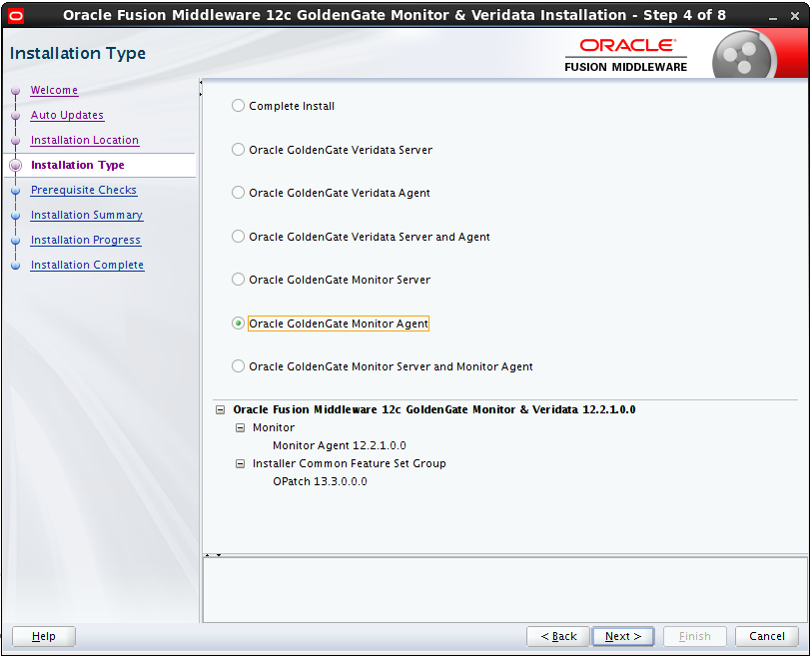
Task: Open the Auto Updates step
Action: (67, 115)
